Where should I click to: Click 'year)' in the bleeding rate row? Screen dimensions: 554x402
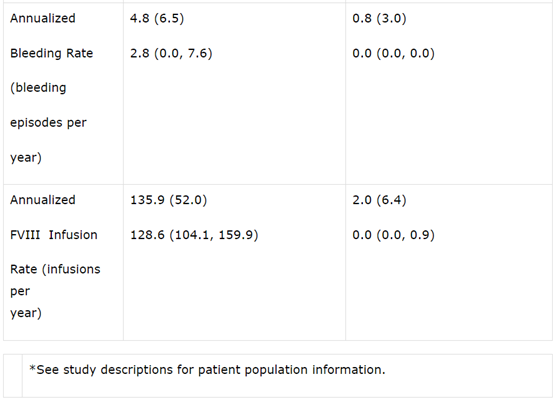[x=26, y=158]
